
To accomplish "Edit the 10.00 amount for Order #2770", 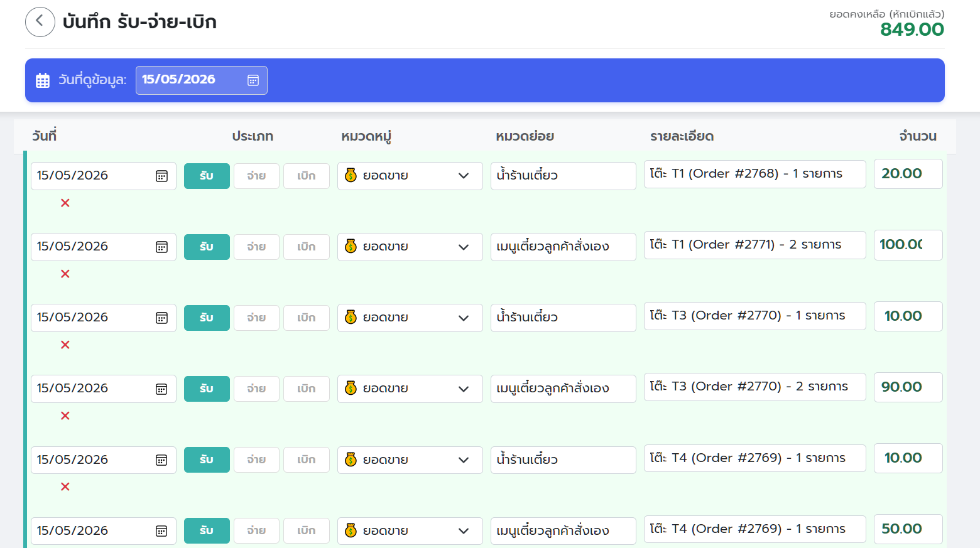I will 908,316.
